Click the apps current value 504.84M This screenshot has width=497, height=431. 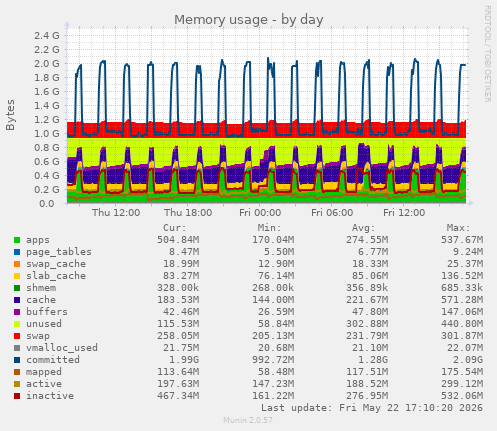coord(178,240)
